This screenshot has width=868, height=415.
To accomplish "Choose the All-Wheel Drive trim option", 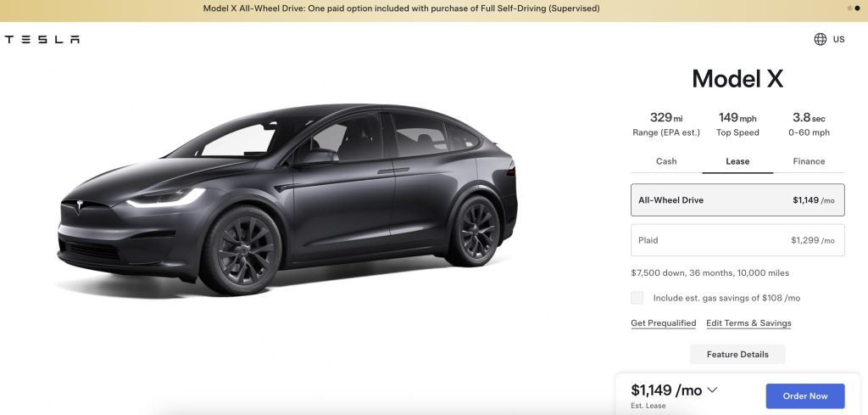I will pyautogui.click(x=737, y=200).
